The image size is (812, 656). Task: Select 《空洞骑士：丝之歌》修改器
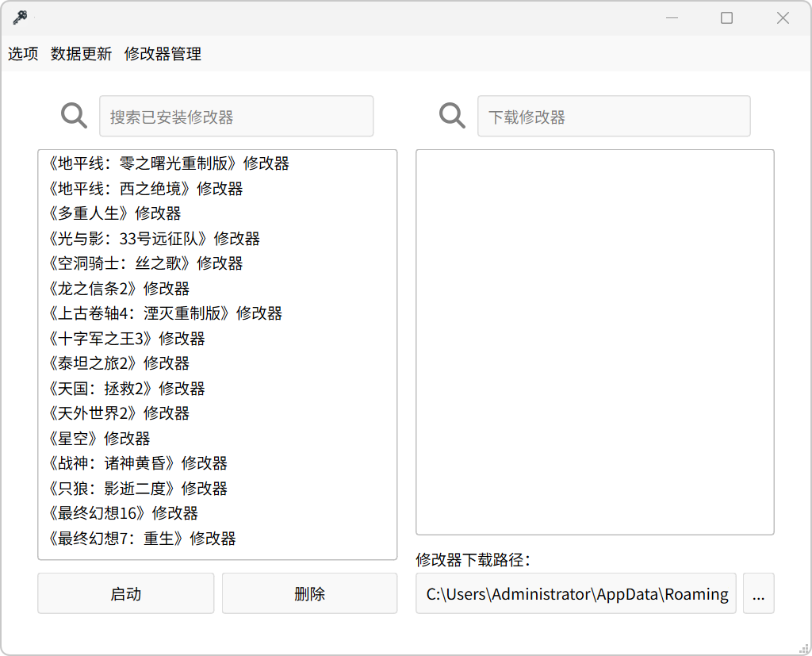[217, 263]
